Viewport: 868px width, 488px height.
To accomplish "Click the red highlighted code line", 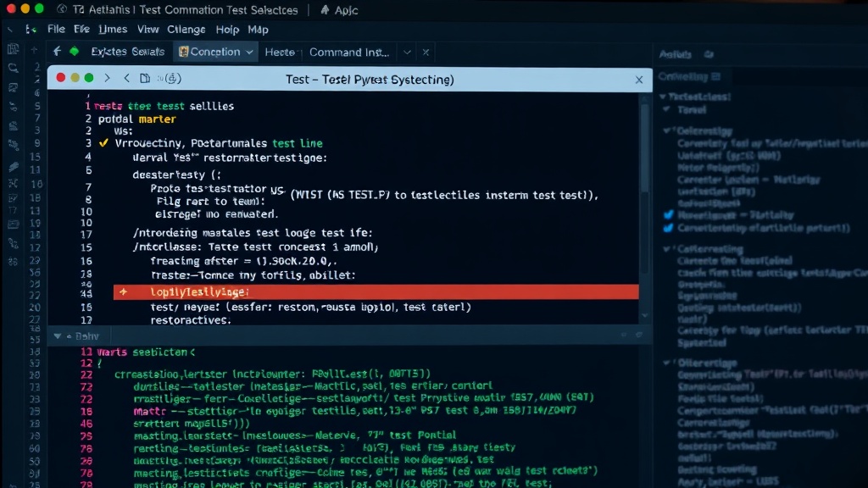I will [376, 291].
